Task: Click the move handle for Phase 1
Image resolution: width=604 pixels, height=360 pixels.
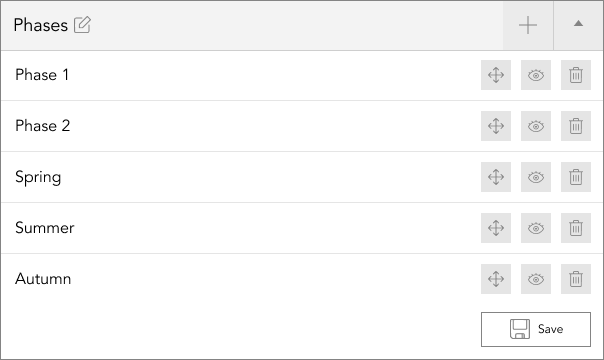Action: click(496, 75)
